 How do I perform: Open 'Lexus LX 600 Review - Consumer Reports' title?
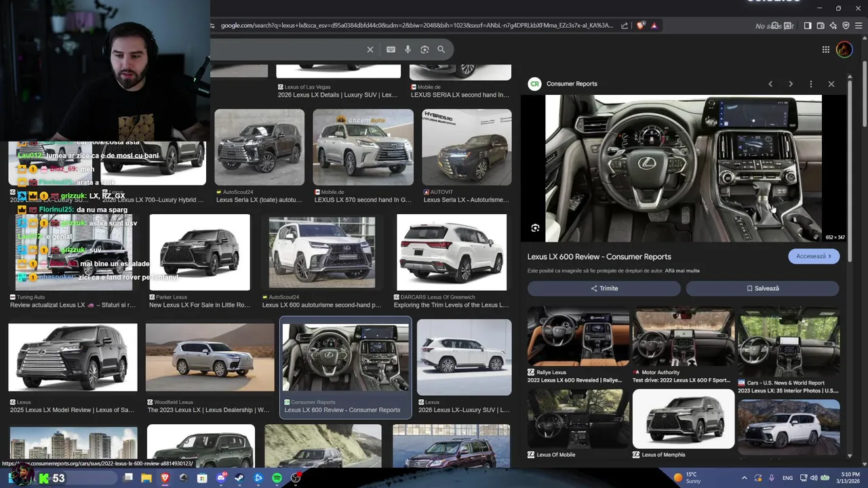pyautogui.click(x=599, y=257)
